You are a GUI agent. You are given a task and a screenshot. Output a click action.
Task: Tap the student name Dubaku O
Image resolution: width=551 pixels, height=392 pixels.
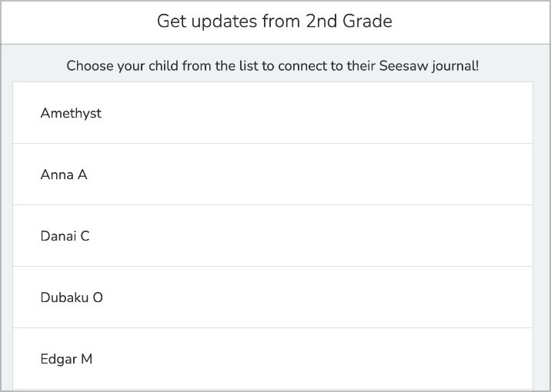pyautogui.click(x=72, y=297)
